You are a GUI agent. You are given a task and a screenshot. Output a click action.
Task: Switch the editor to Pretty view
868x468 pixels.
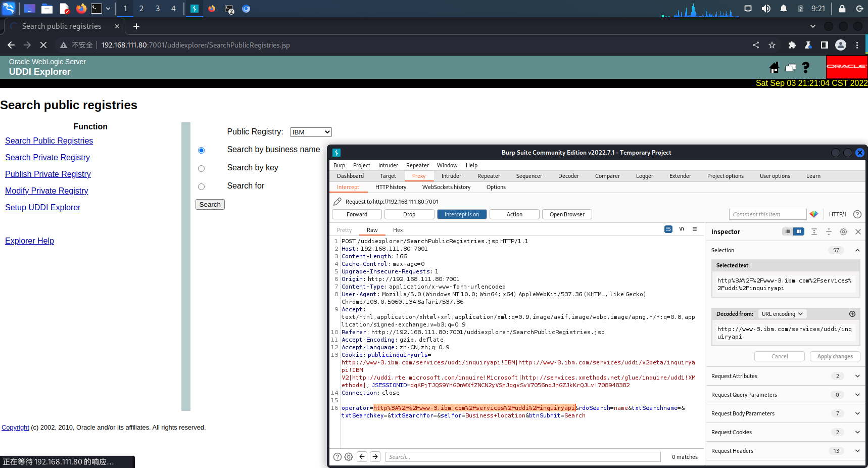(345, 230)
